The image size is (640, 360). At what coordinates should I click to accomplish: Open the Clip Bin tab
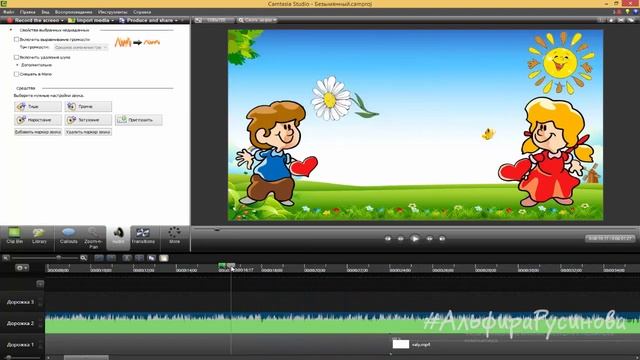(x=14, y=237)
